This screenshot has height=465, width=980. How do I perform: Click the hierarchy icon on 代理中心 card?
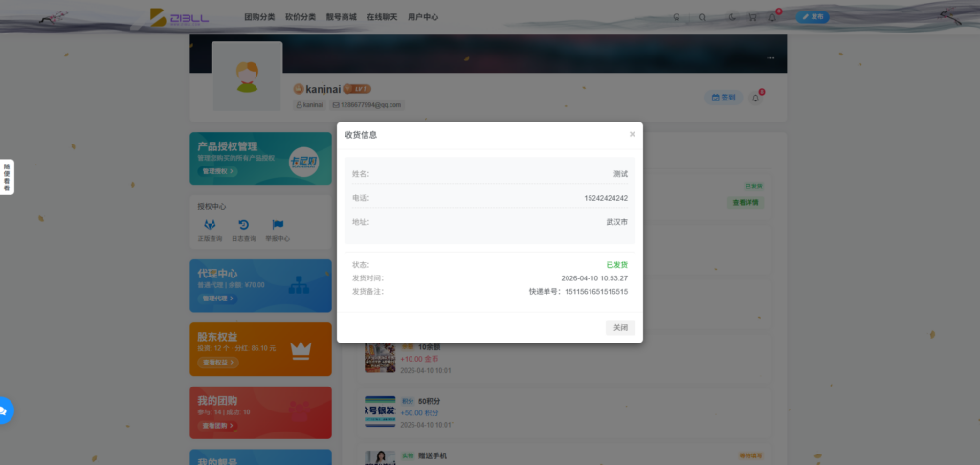[299, 286]
